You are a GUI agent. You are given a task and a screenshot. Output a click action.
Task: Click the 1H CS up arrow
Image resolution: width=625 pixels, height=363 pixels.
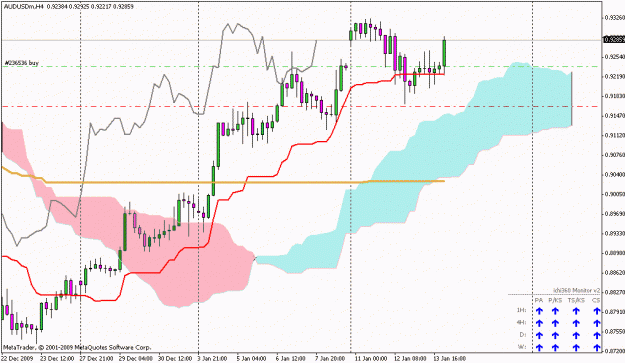pyautogui.click(x=596, y=310)
